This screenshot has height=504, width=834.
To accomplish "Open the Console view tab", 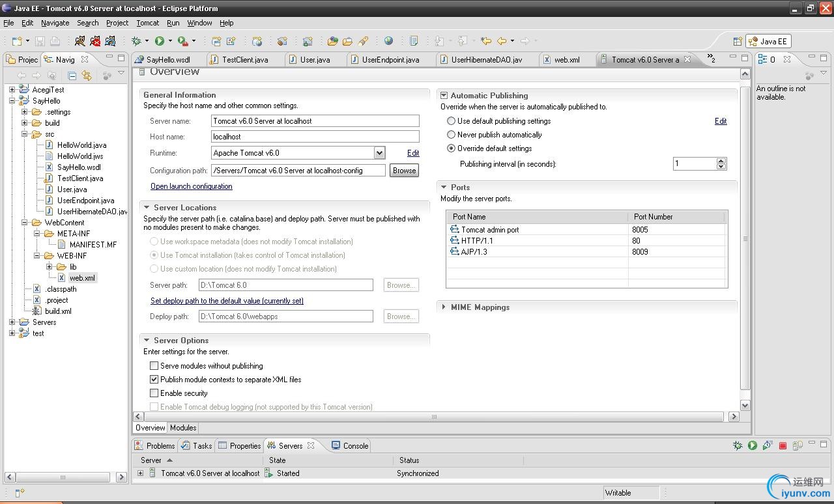I will 350,446.
